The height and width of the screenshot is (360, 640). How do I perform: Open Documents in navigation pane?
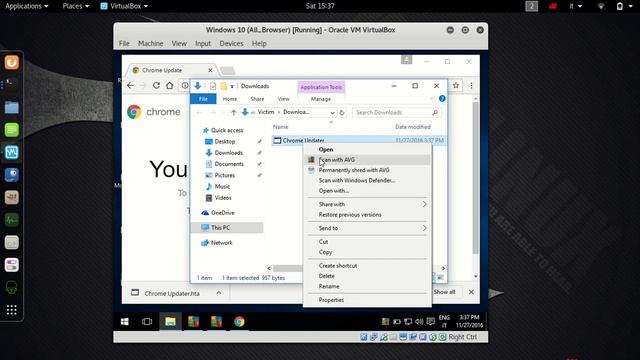point(229,164)
